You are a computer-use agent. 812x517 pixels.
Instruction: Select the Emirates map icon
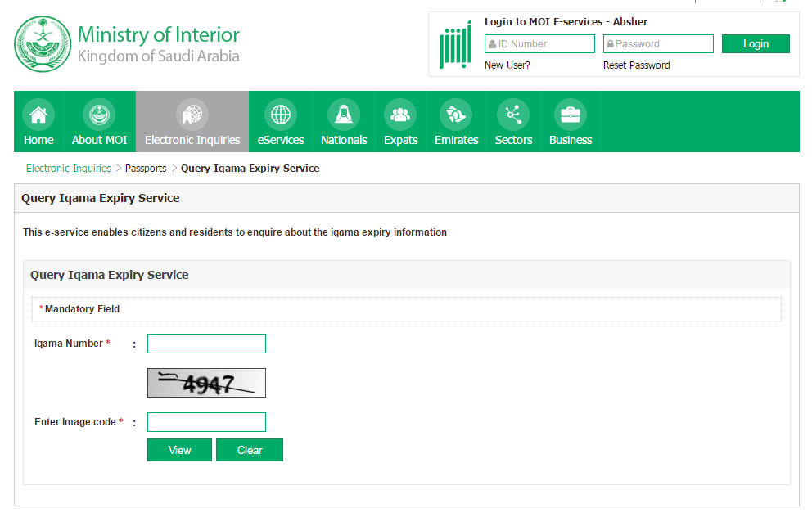[456, 115]
